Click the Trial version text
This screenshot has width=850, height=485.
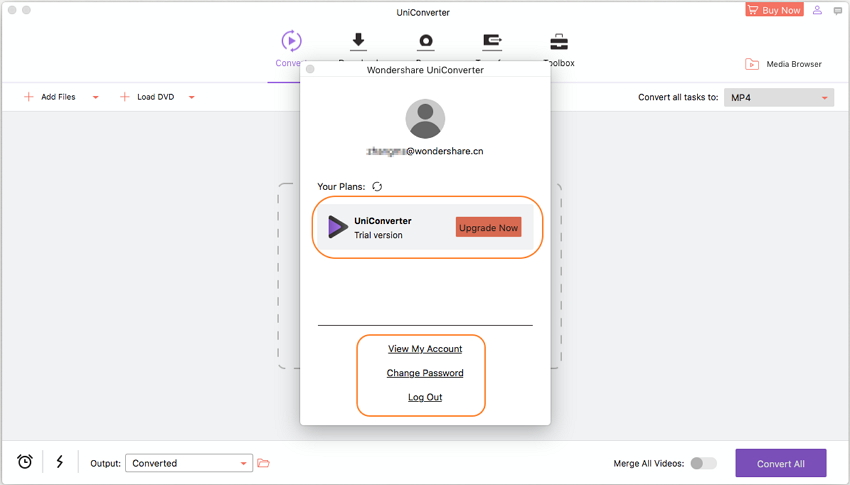(x=378, y=235)
